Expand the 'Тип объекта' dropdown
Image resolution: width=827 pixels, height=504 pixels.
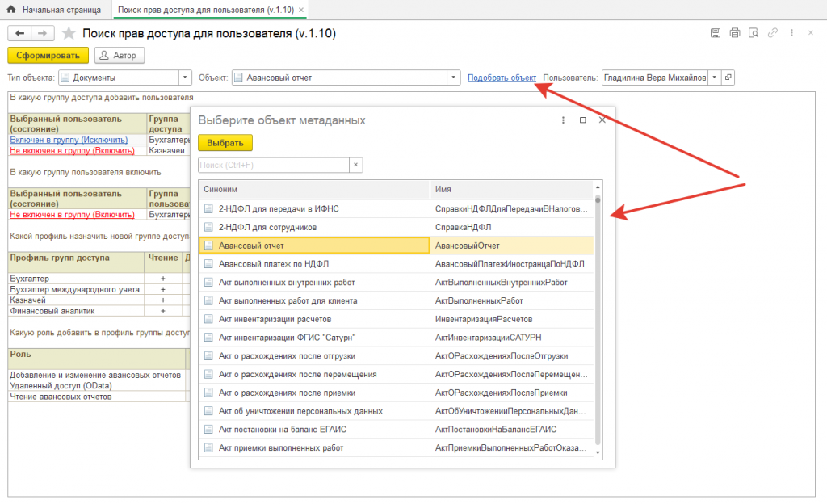pos(185,78)
